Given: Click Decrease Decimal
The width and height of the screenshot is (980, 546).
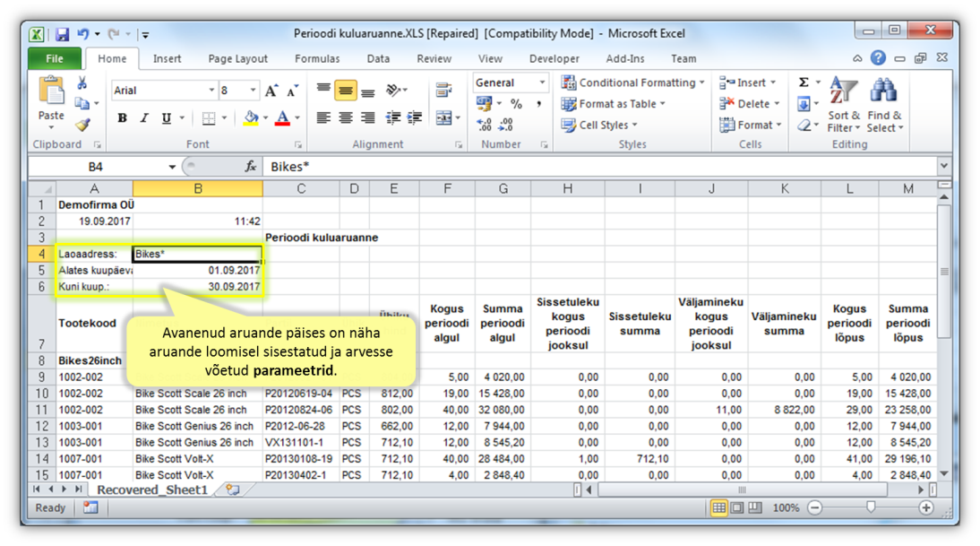Looking at the screenshot, I should coord(506,126).
